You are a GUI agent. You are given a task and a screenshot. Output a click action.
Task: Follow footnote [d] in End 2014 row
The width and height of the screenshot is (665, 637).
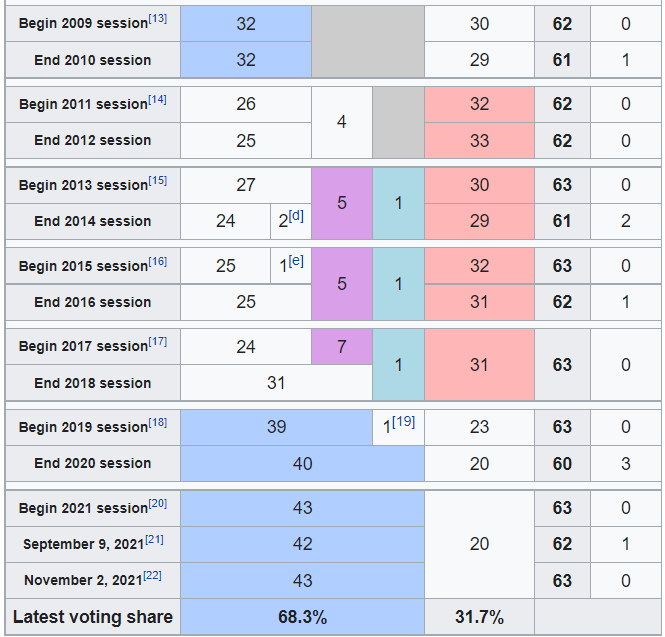296,216
